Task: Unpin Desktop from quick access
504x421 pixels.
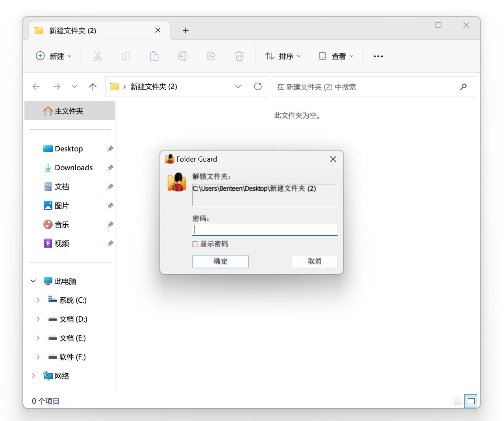Action: tap(110, 149)
